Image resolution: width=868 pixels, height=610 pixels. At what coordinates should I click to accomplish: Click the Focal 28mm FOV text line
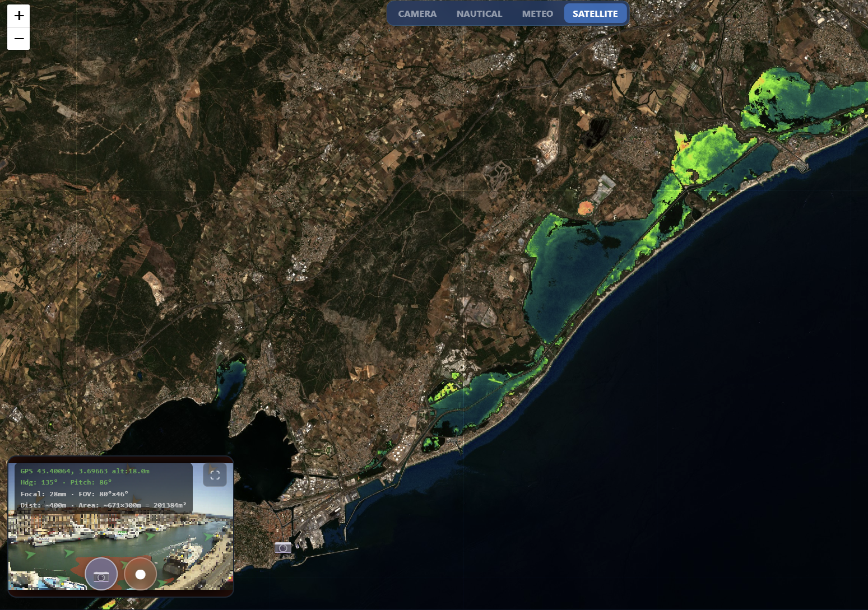[x=75, y=494]
